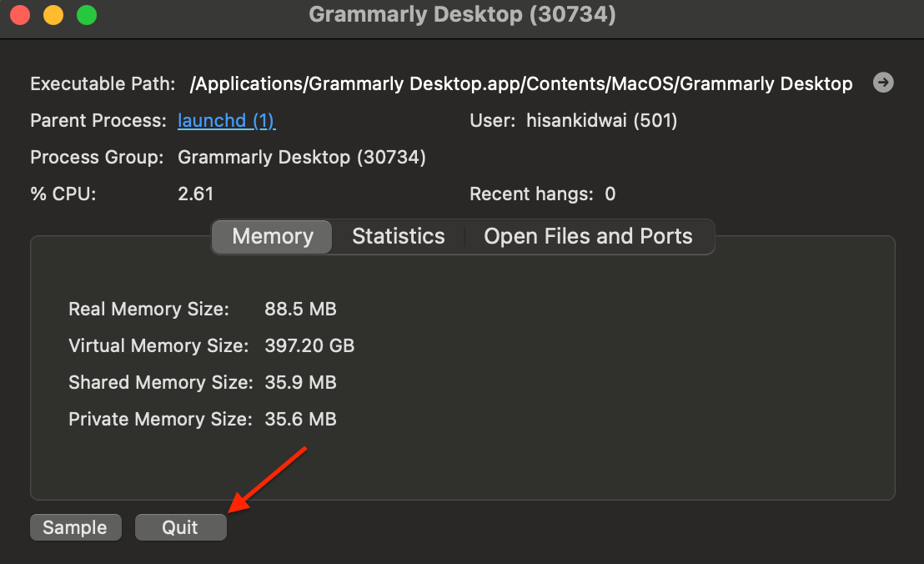Click the User label

[493, 121]
